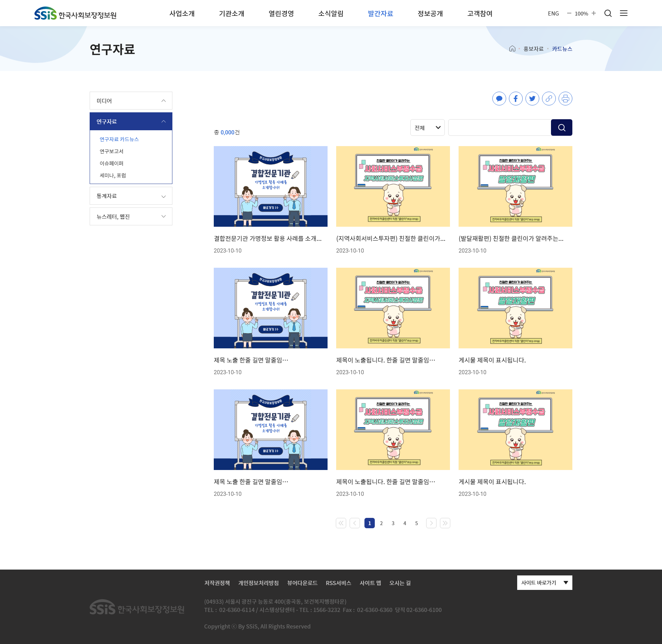Share page on Facebook icon
The image size is (662, 644).
515,99
